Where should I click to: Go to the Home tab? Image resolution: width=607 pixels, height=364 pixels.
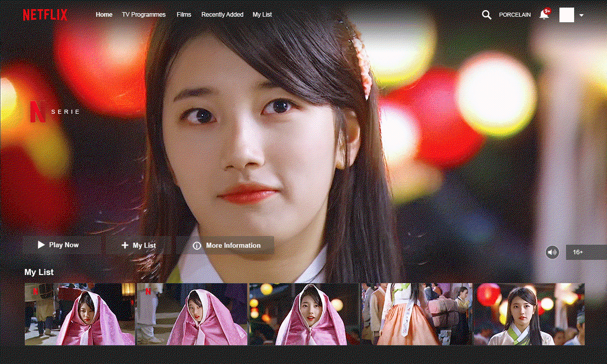coord(104,15)
